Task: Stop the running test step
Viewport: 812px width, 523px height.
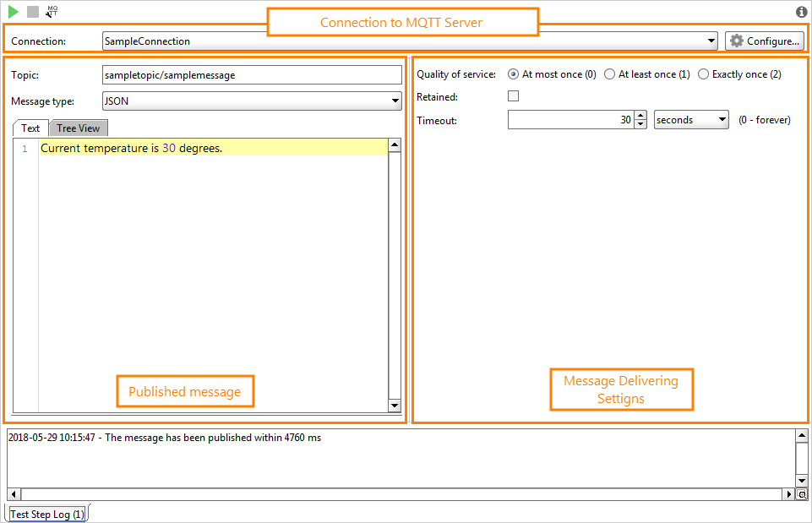Action: click(33, 11)
